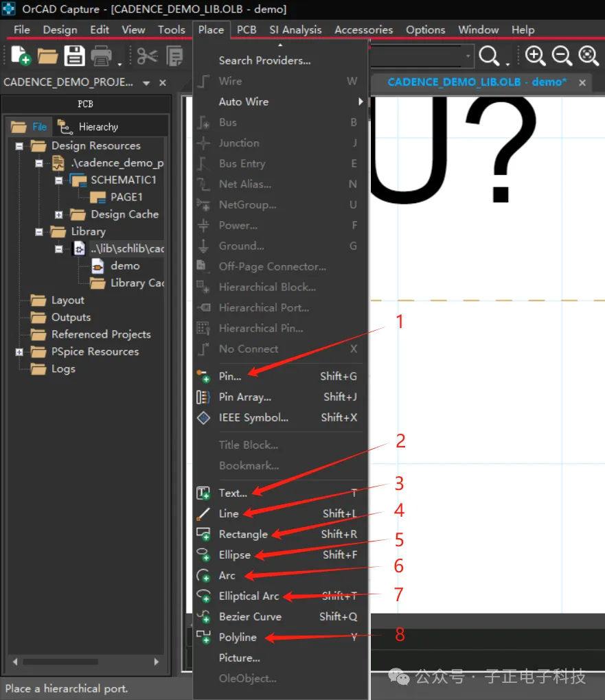Open the search combo box dropdown arrow
The image size is (605, 700).
pyautogui.click(x=468, y=56)
